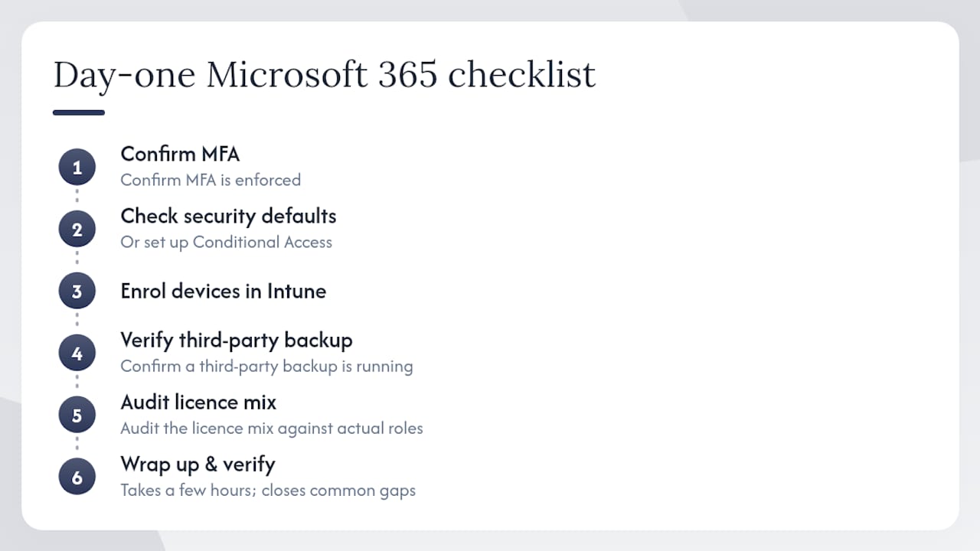Select the step 1 number circle
980x551 pixels.
[x=77, y=167]
